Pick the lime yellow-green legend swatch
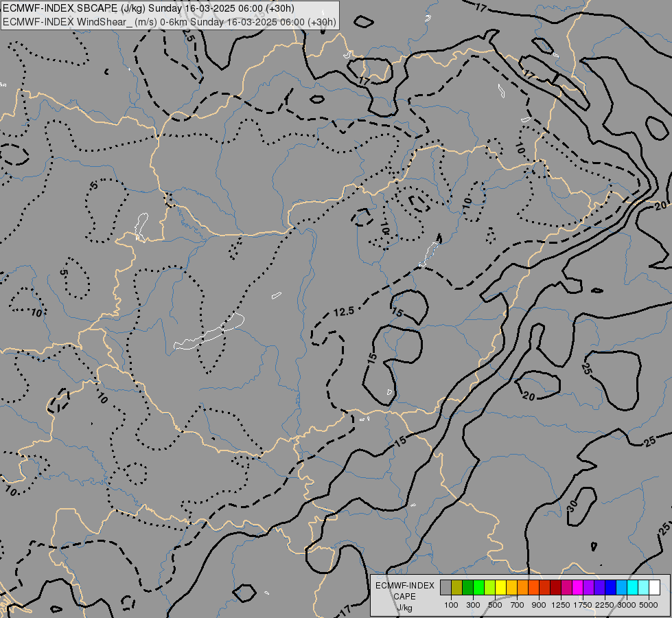 490,588
